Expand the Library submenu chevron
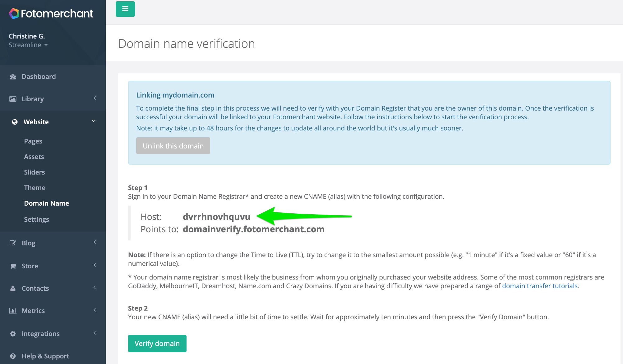The image size is (623, 364). (95, 98)
